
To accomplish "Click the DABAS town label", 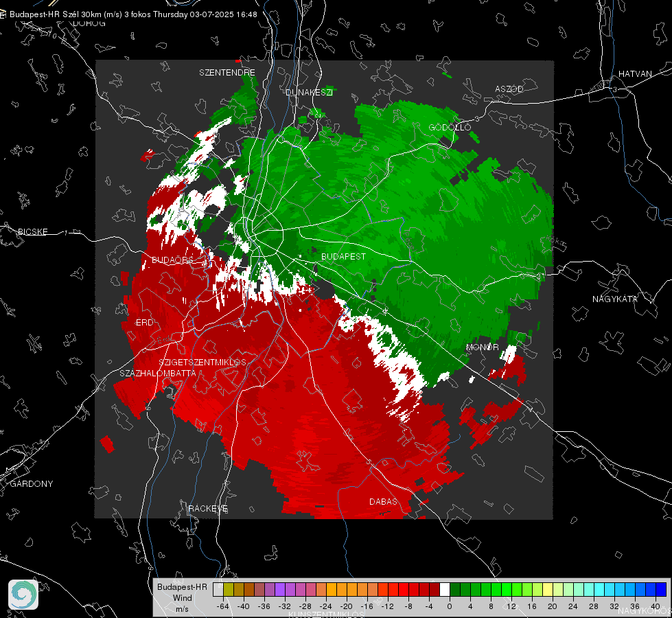I will click(383, 502).
